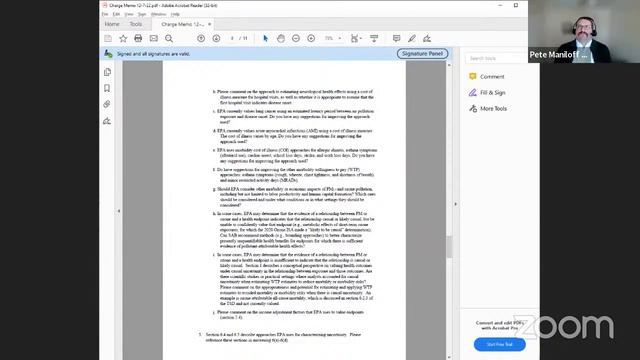The width and height of the screenshot is (640, 360).
Task: Open Page Thumbnails in left sidebar
Action: [x=107, y=72]
